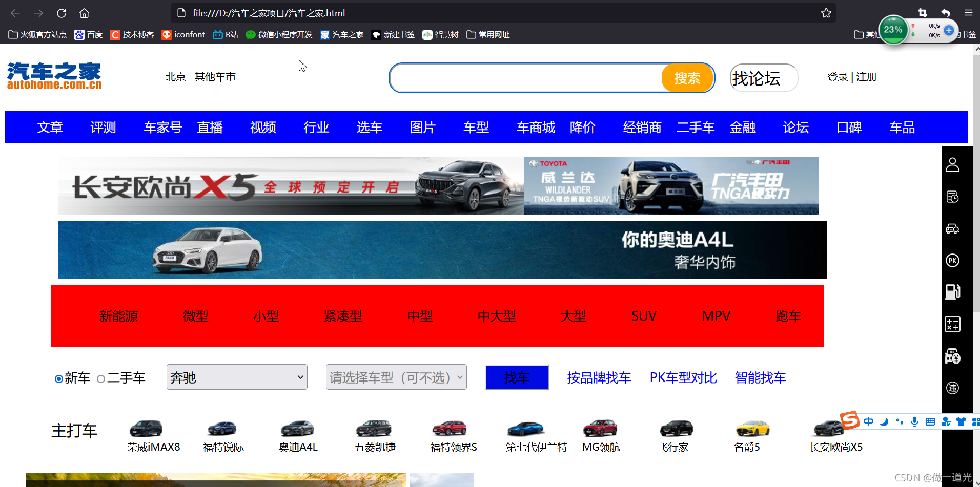Screen dimensions: 980x487
Task: Click the blue 找车 button
Action: tap(517, 377)
